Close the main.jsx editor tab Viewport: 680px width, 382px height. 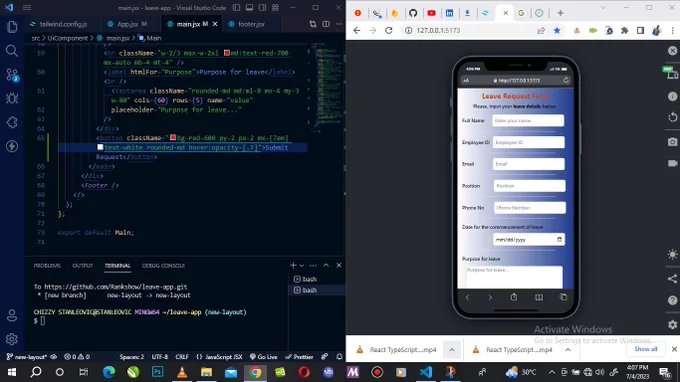[x=215, y=24]
